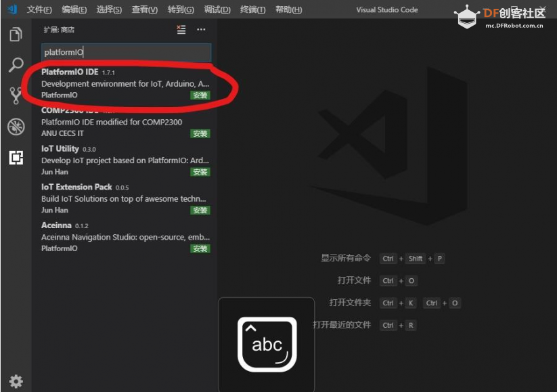The image size is (557, 392).
Task: Click 'Develop IoT project based on PlatformIO' description
Action: (x=125, y=160)
